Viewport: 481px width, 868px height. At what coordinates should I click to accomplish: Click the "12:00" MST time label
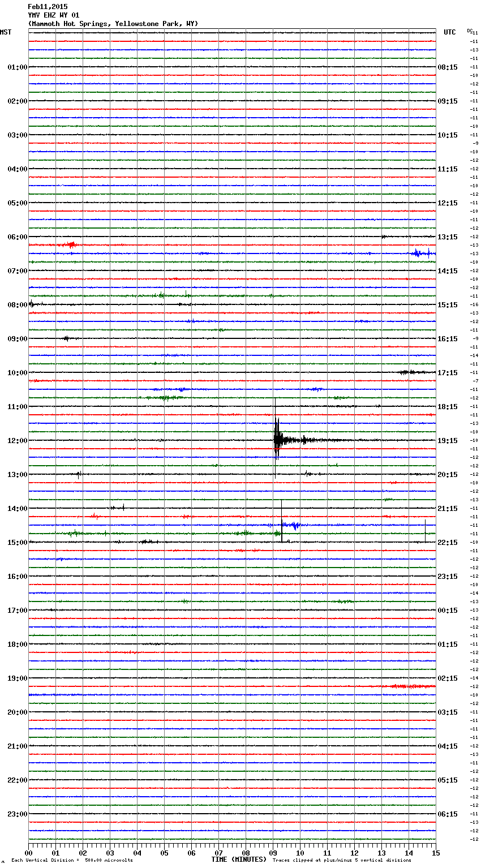(x=18, y=441)
